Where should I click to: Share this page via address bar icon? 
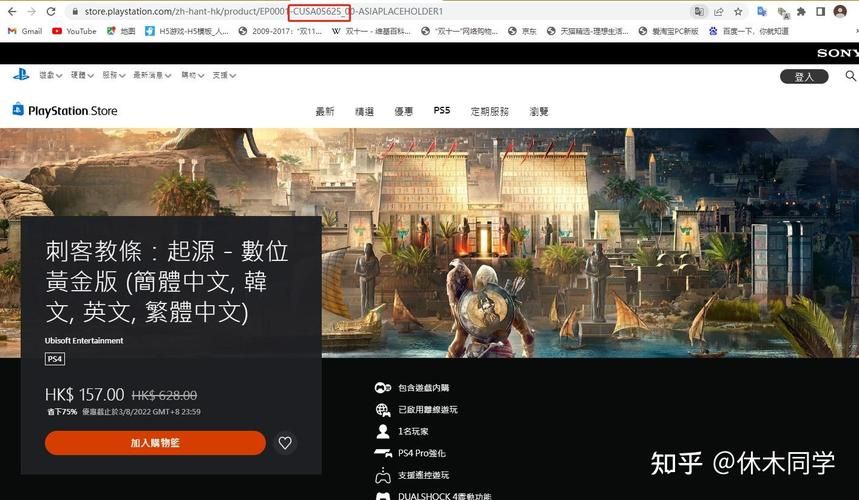(718, 12)
